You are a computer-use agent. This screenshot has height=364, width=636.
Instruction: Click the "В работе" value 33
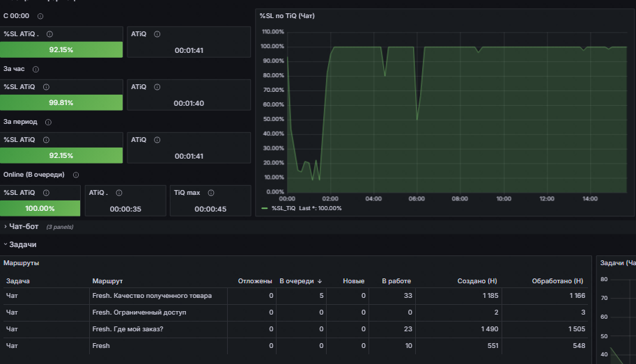click(x=408, y=296)
